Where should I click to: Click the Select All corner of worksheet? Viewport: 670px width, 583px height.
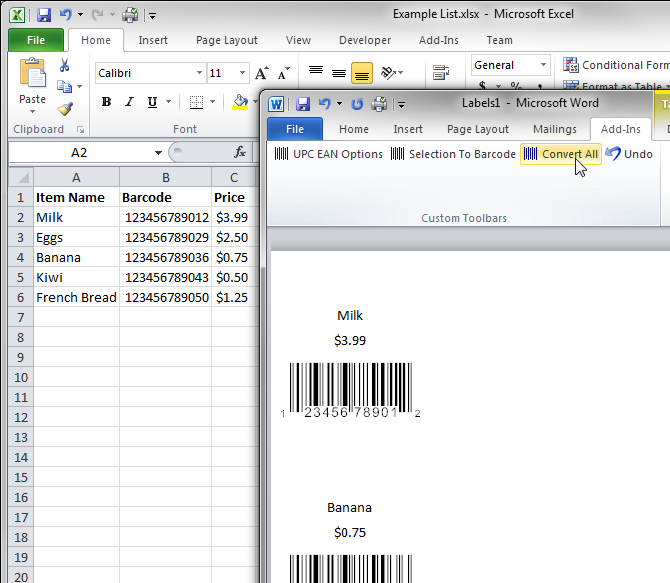tap(21, 177)
